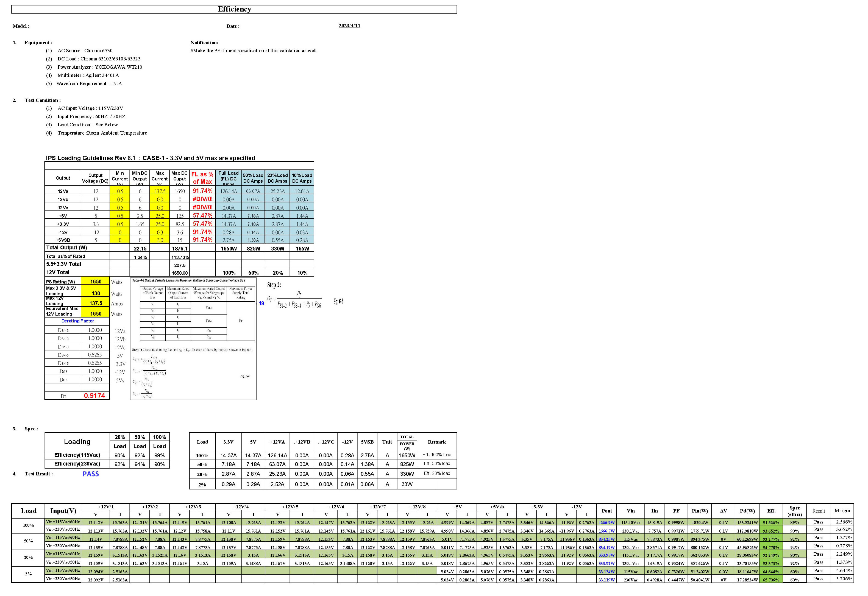Screen dimensions: 868x596
Task: Select the '+5Vsb' column header
Action: point(497,507)
